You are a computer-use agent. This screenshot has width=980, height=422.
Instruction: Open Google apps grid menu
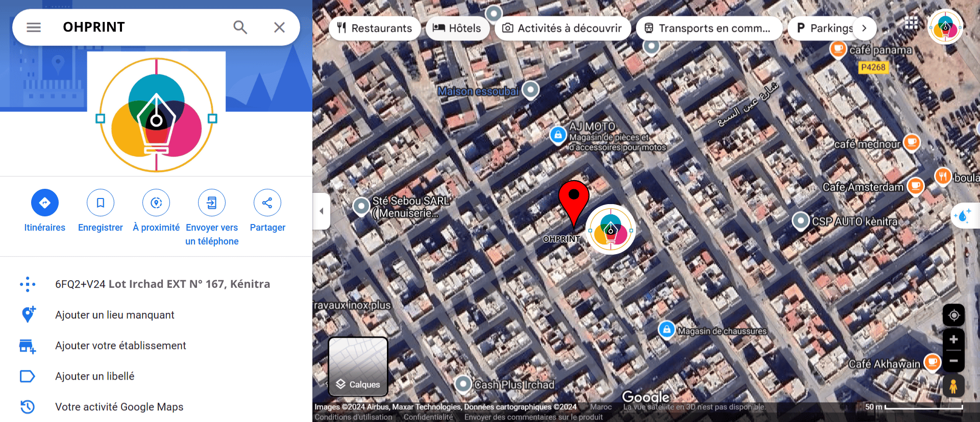911,23
